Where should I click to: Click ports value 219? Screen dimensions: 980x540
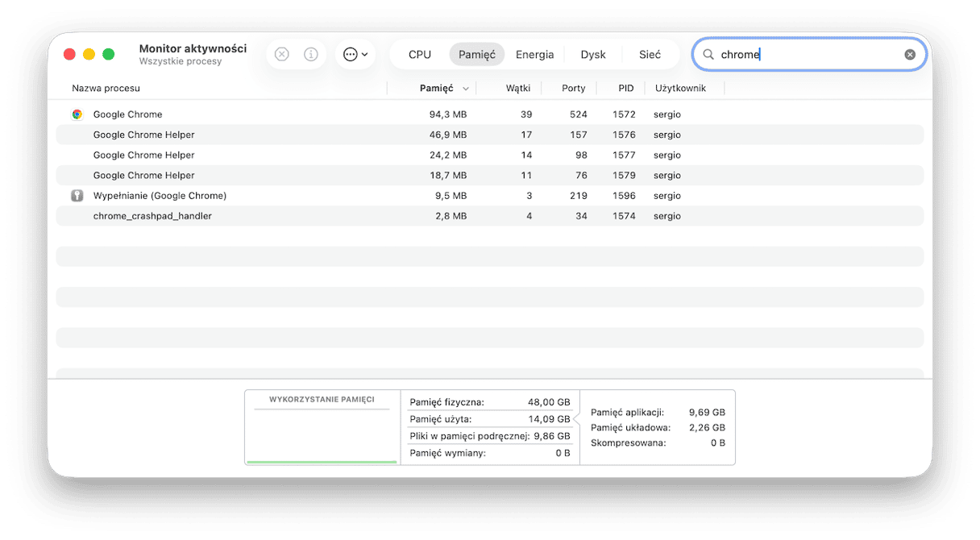tap(578, 196)
